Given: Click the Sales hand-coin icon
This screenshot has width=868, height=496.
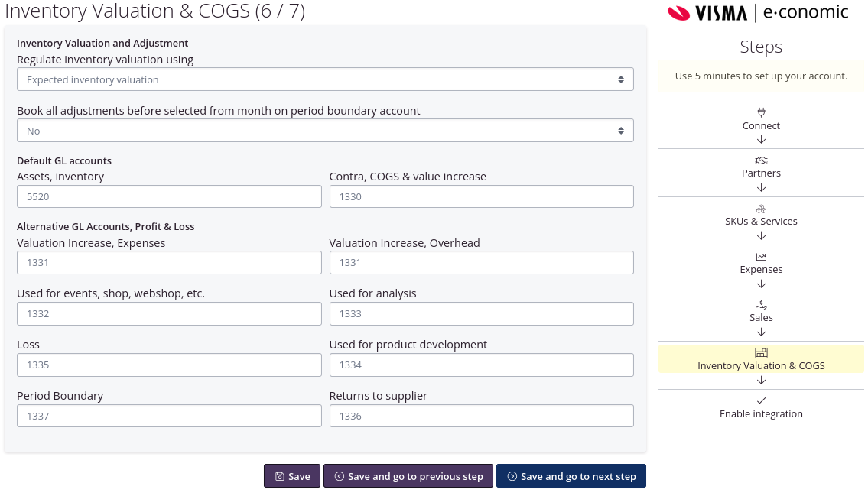Looking at the screenshot, I should 761,305.
